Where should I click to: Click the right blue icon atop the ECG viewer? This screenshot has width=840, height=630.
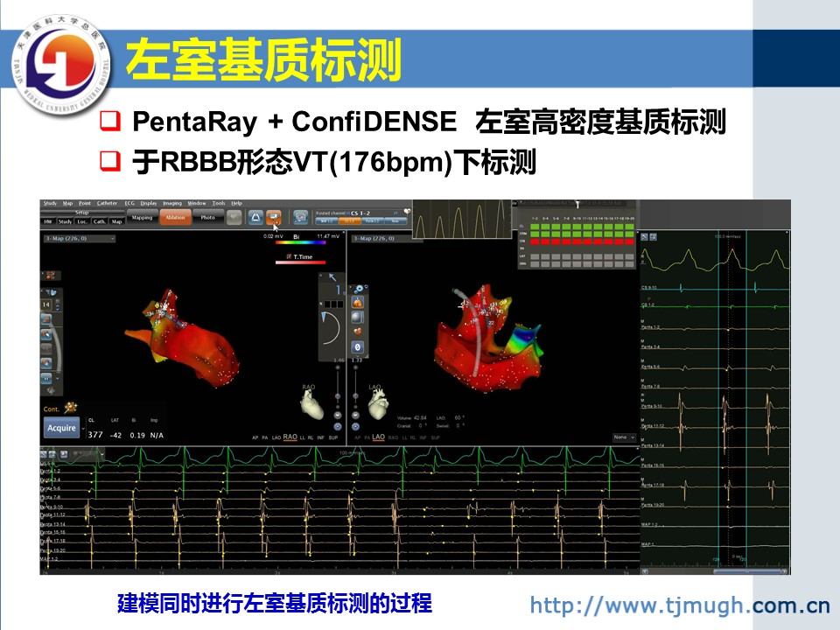click(x=654, y=237)
